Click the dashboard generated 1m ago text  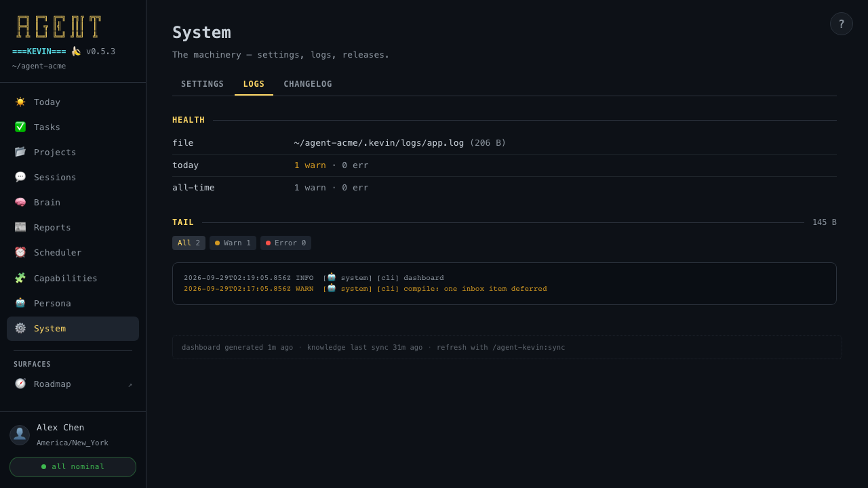click(237, 347)
